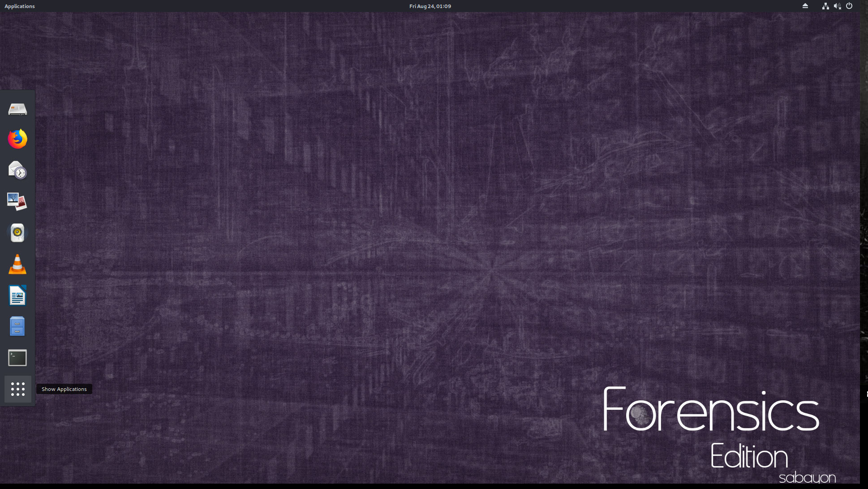This screenshot has height=489, width=868.
Task: Launch the disk drive installer from dock
Action: tap(17, 109)
